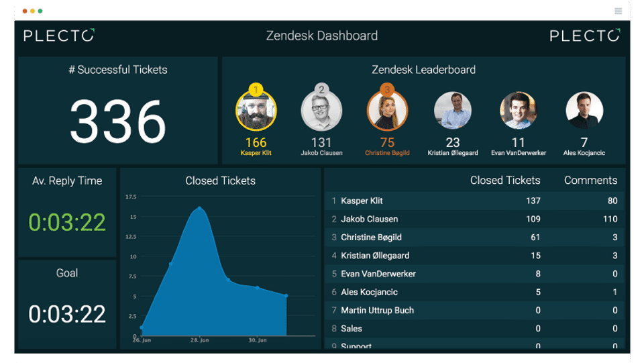Click the leaderboard score 131
The width and height of the screenshot is (644, 363).
point(321,142)
